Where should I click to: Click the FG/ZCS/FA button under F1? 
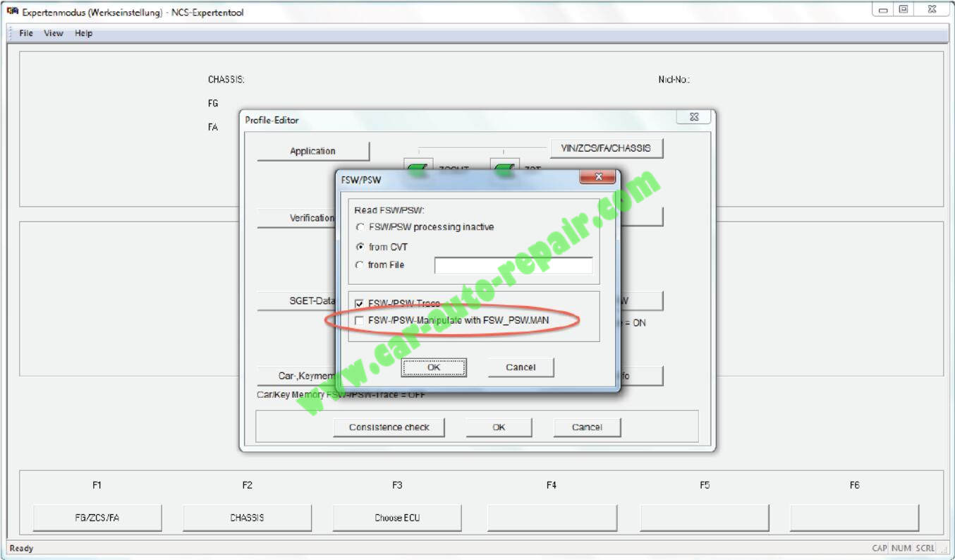coord(97,518)
